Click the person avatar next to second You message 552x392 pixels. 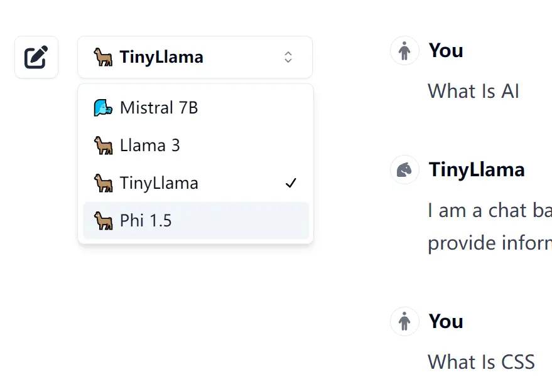(404, 321)
